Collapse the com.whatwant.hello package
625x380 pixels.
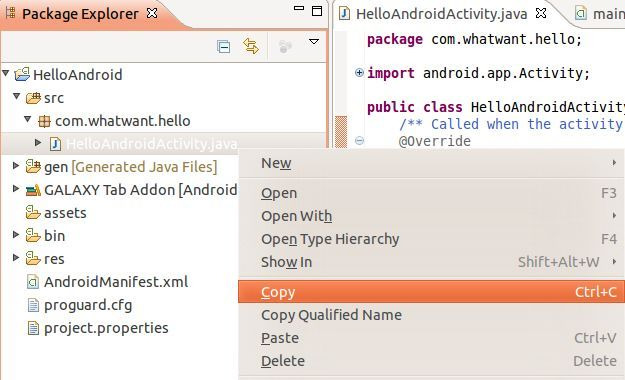tap(28, 119)
